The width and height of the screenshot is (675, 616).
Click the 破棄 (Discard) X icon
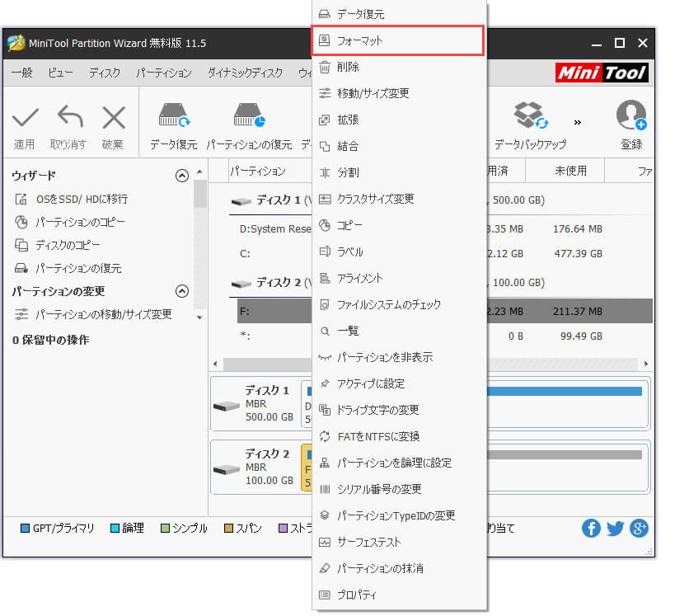click(113, 119)
